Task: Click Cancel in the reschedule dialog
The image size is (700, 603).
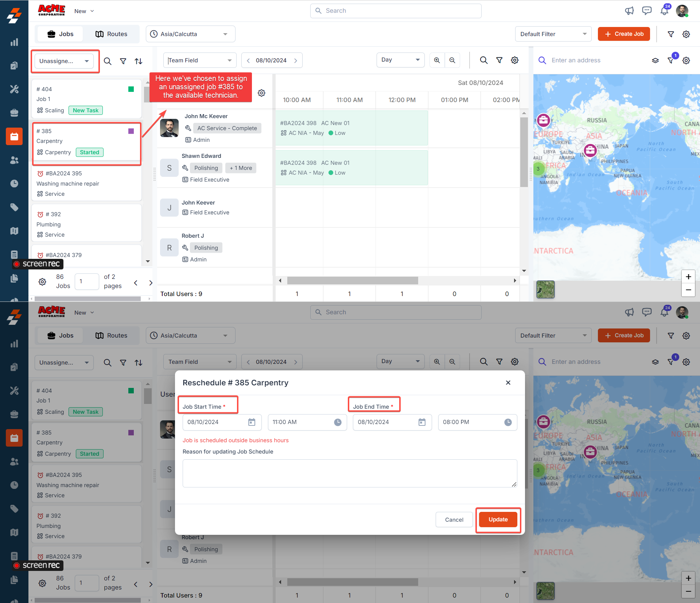Action: point(454,520)
